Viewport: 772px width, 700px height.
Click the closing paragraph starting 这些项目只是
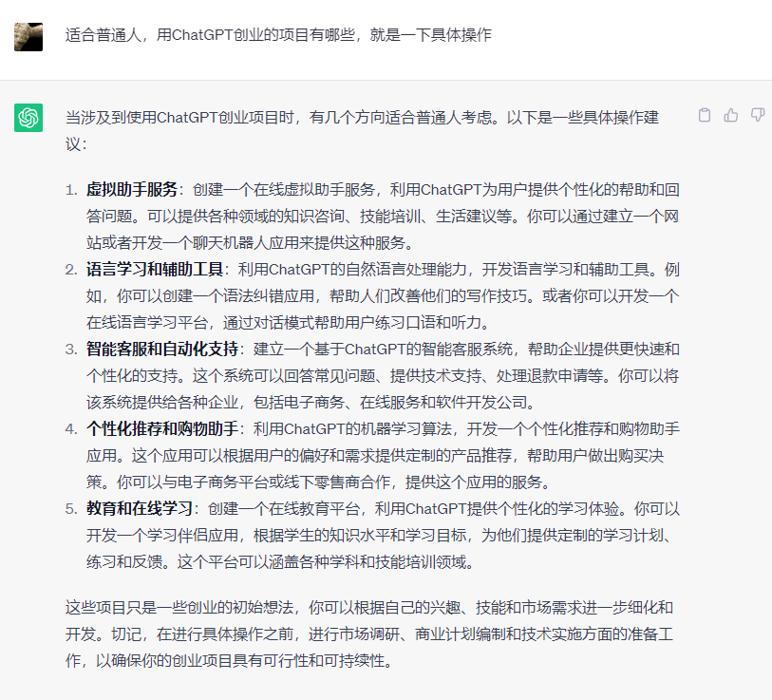[x=370, y=634]
